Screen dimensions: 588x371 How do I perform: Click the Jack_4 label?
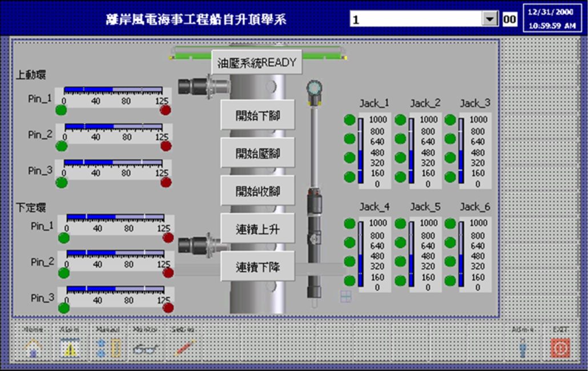click(x=374, y=207)
